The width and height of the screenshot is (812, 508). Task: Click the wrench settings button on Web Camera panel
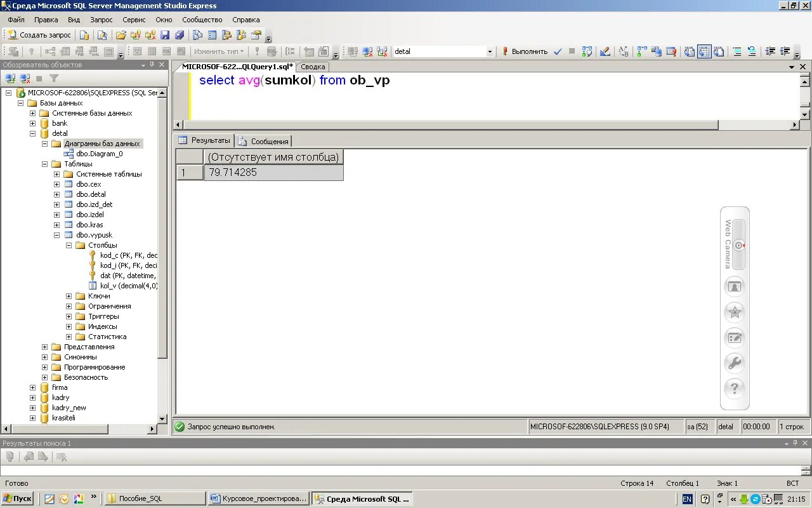[734, 363]
